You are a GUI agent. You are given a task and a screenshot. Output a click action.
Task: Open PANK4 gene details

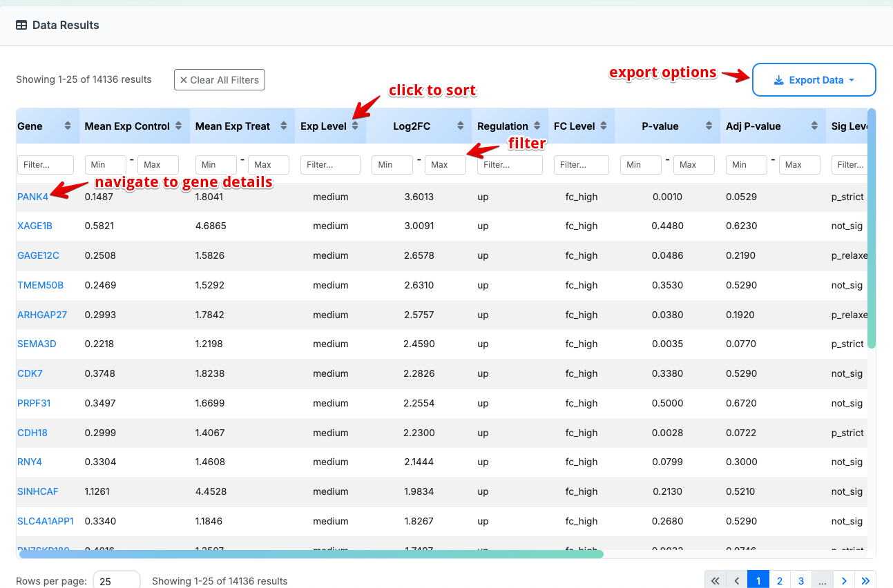click(x=32, y=197)
